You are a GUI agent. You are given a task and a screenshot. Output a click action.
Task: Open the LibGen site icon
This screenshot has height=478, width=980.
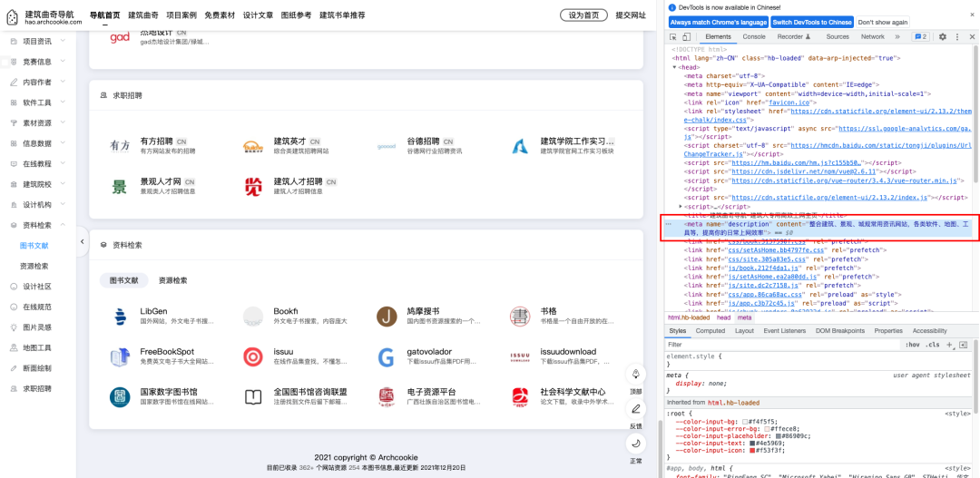(x=120, y=316)
